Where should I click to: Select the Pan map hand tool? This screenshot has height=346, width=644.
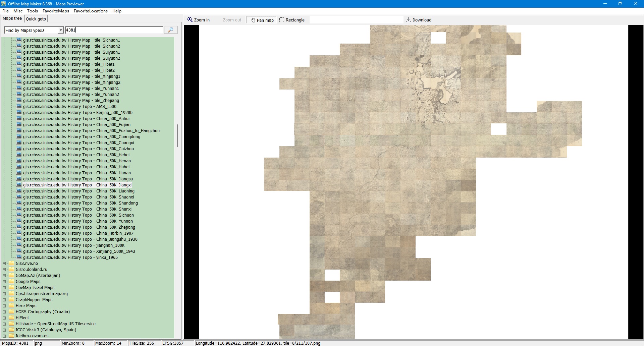point(262,20)
